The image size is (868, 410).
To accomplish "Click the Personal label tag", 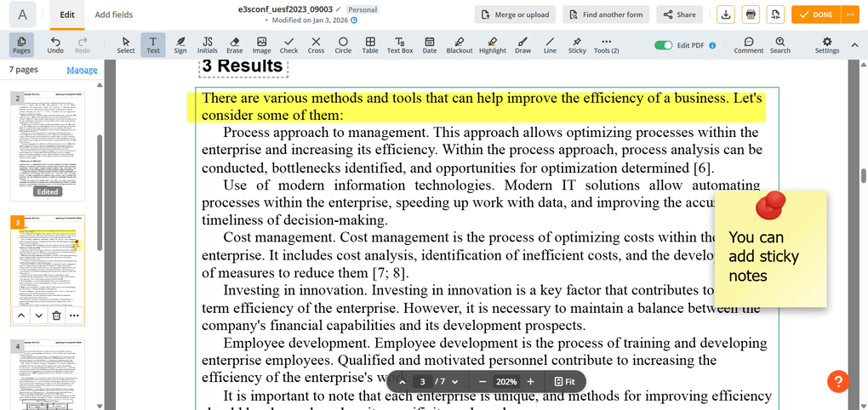I will coord(362,9).
